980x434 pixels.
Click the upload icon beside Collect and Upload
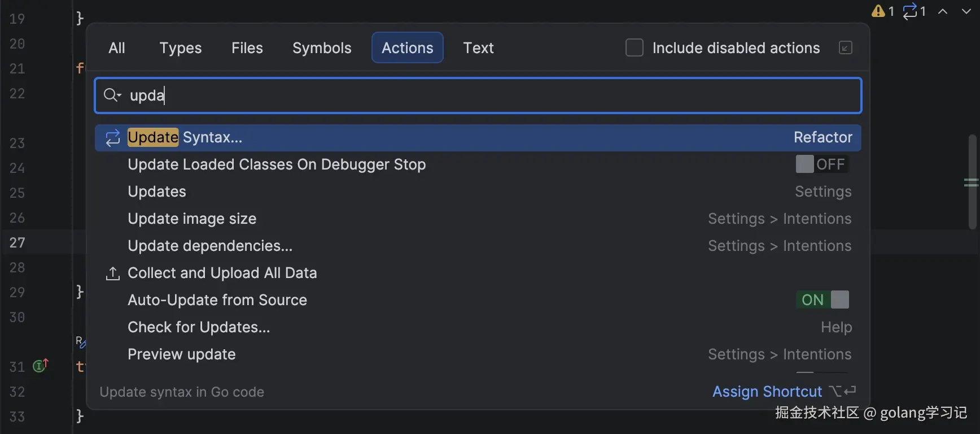click(113, 274)
